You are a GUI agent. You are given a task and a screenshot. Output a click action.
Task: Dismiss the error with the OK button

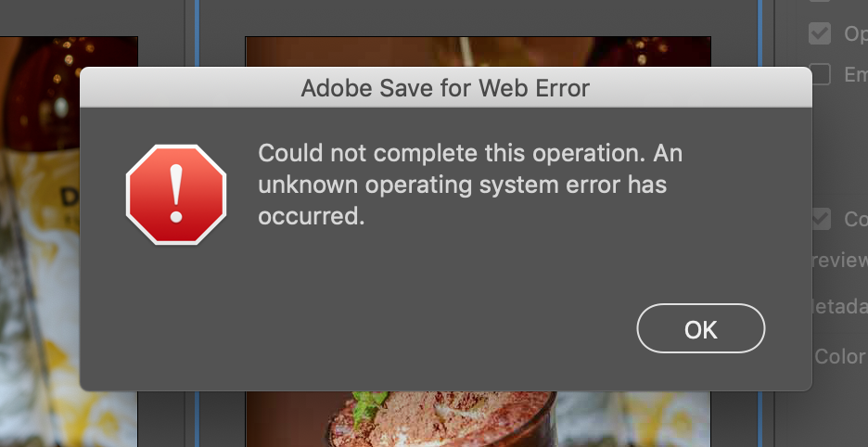point(701,328)
